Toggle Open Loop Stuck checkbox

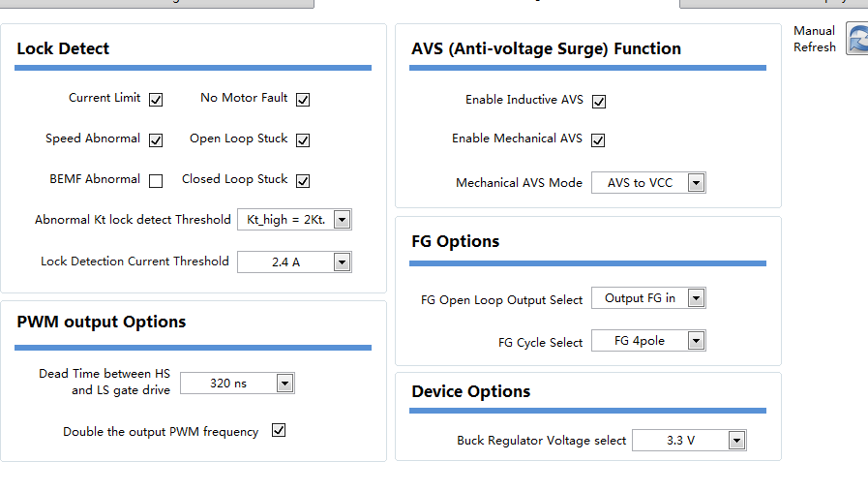tap(303, 139)
